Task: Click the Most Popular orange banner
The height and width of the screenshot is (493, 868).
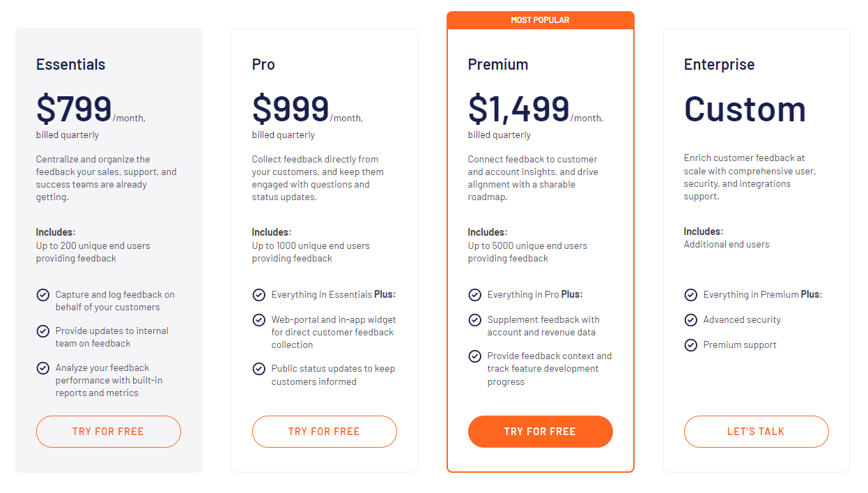Action: [x=541, y=20]
